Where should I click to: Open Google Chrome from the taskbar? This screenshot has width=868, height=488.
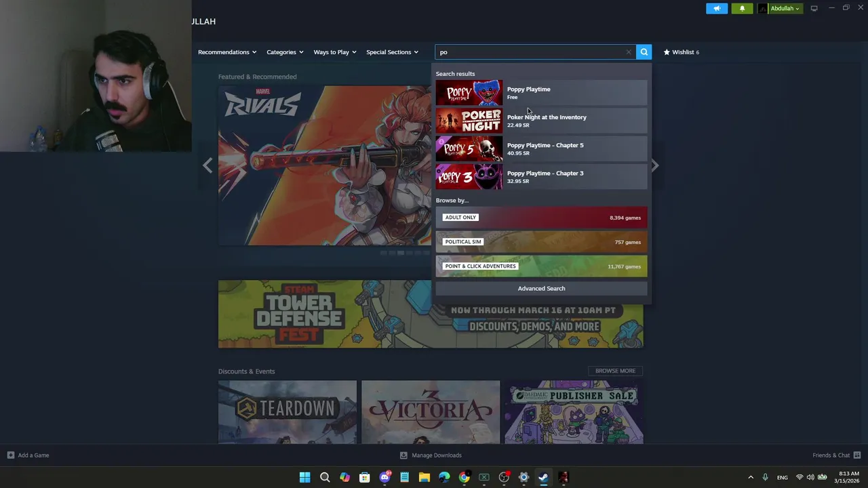point(464,477)
